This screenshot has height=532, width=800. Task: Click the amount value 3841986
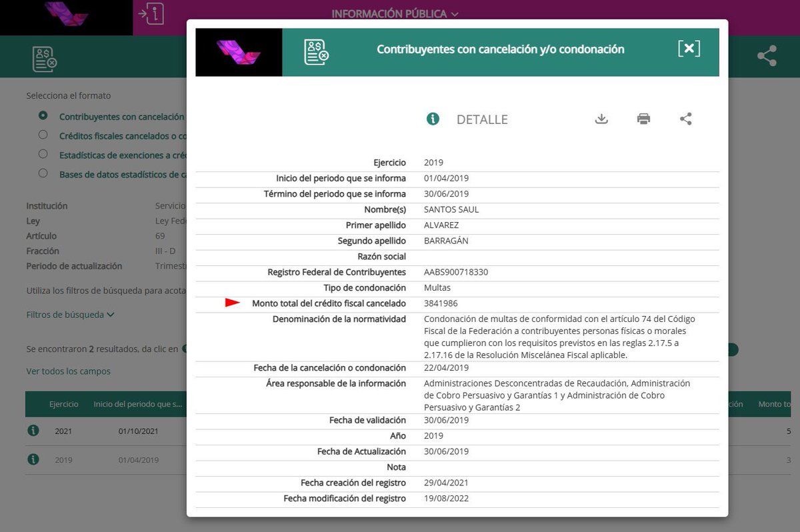tap(441, 303)
